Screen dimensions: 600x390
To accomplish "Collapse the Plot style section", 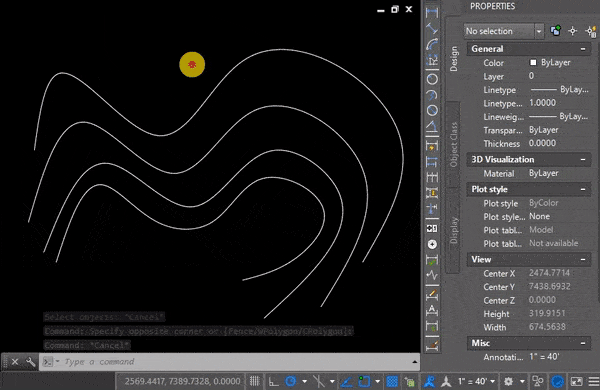I will pos(583,189).
